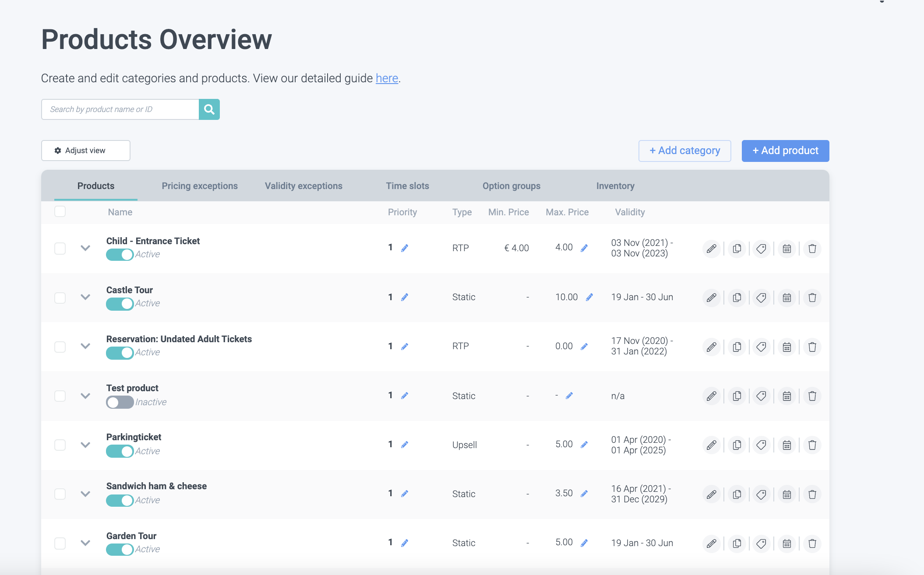
Task: Expand the Child - Entrance Ticket row
Action: 85,248
